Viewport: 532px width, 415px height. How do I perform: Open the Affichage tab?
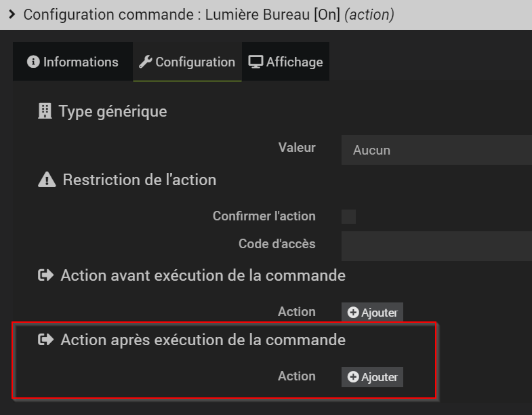(x=286, y=62)
